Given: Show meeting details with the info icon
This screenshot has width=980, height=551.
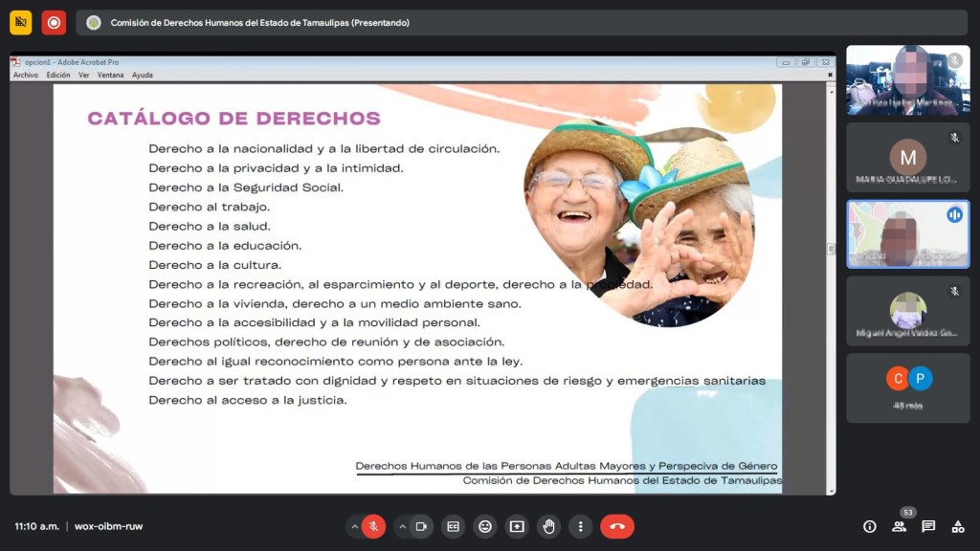Looking at the screenshot, I should click(x=869, y=526).
